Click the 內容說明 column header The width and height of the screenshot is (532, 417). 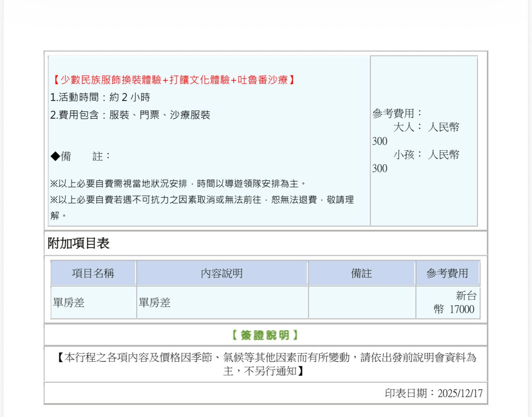click(222, 273)
